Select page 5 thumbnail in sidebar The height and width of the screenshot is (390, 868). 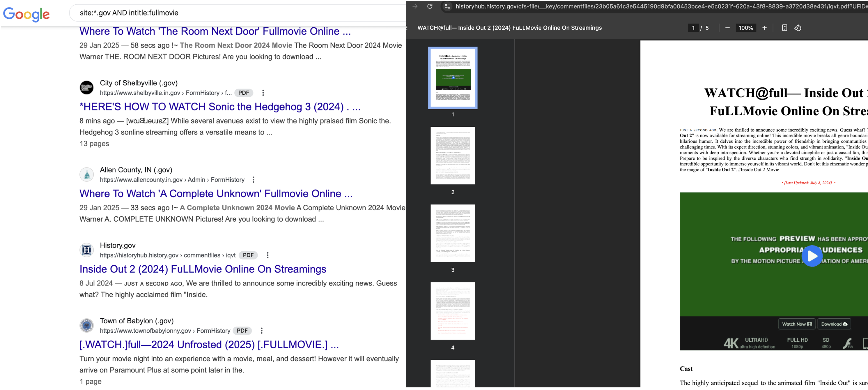pyautogui.click(x=453, y=373)
